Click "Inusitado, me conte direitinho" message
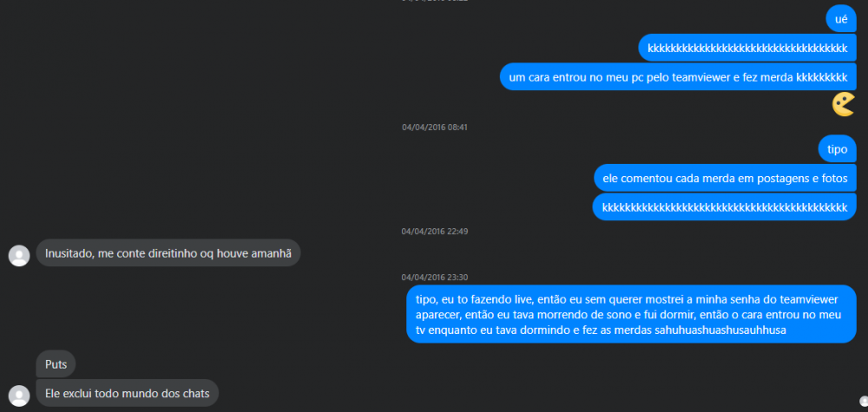Viewport: 868px width, 412px height. point(168,252)
